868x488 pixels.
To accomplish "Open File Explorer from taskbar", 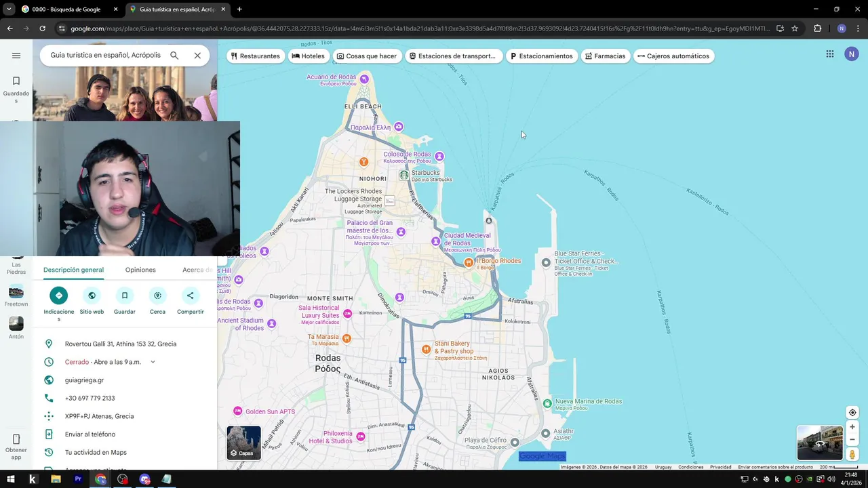I will click(56, 479).
